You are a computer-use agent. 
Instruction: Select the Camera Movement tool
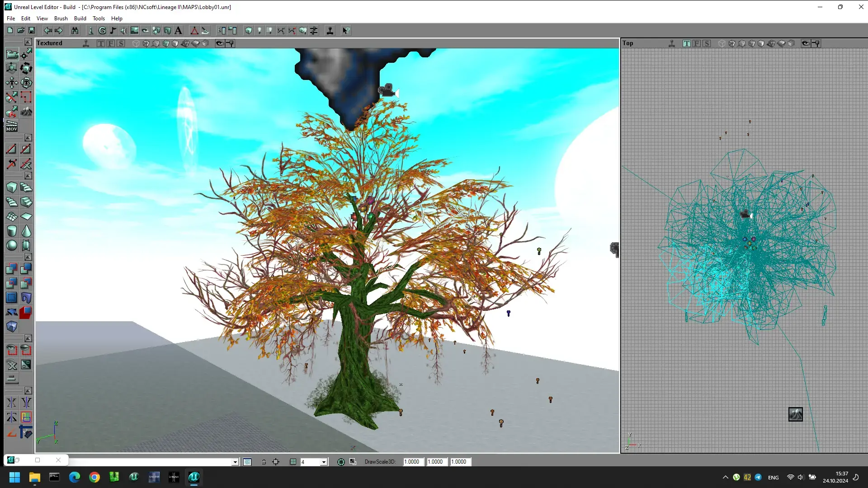12,55
